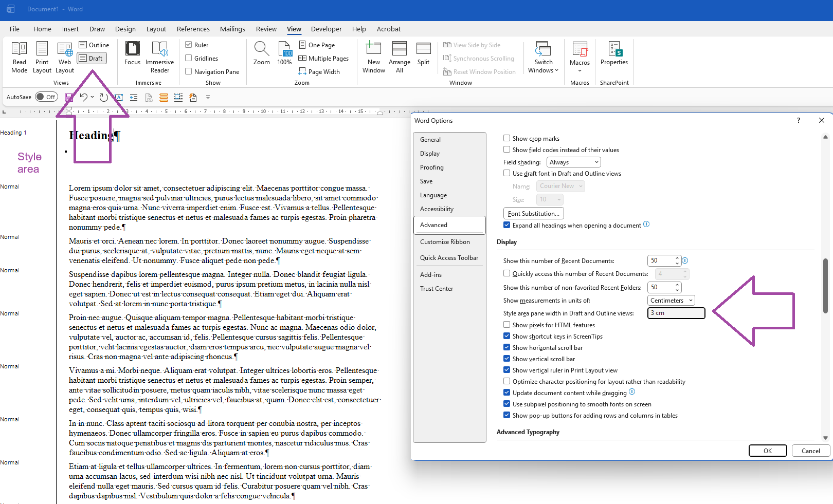Choose Page Width zoom
Image resolution: width=833 pixels, height=504 pixels.
[x=319, y=72]
